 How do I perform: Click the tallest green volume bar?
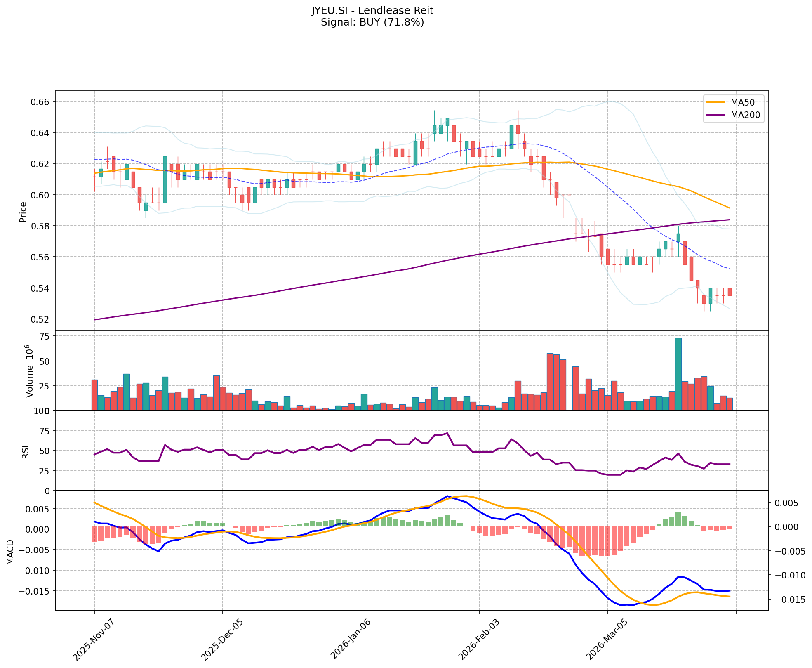click(678, 374)
